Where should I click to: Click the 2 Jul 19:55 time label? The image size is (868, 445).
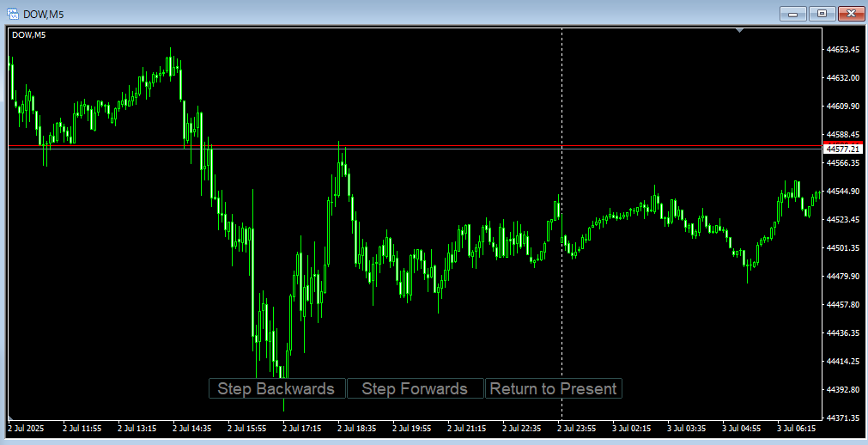(412, 429)
